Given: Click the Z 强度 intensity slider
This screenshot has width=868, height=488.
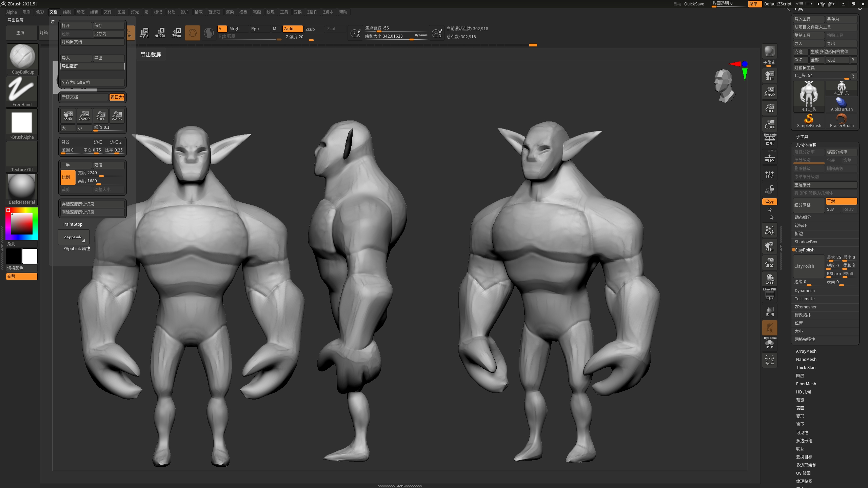Looking at the screenshot, I should pyautogui.click(x=315, y=37).
